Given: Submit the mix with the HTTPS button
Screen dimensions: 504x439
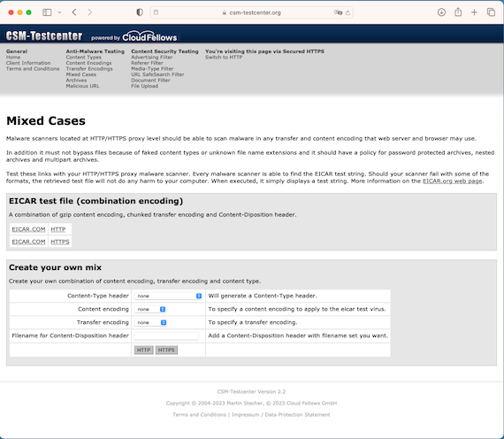Looking at the screenshot, I should pyautogui.click(x=166, y=350).
